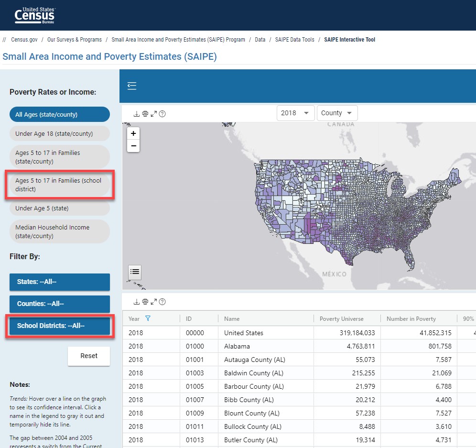Screen dimensions: 476x448
Task: Download the map using the download icon
Action: coord(136,114)
